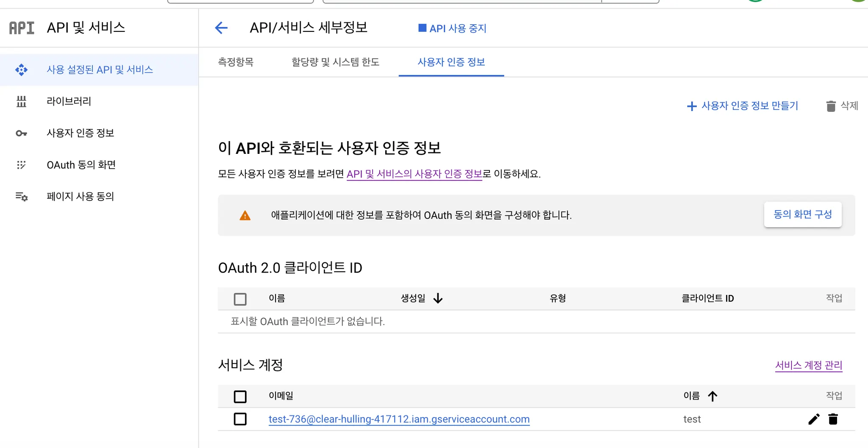Viewport: 868px width, 448px height.
Task: Click the 삭제 button
Action: (x=842, y=106)
